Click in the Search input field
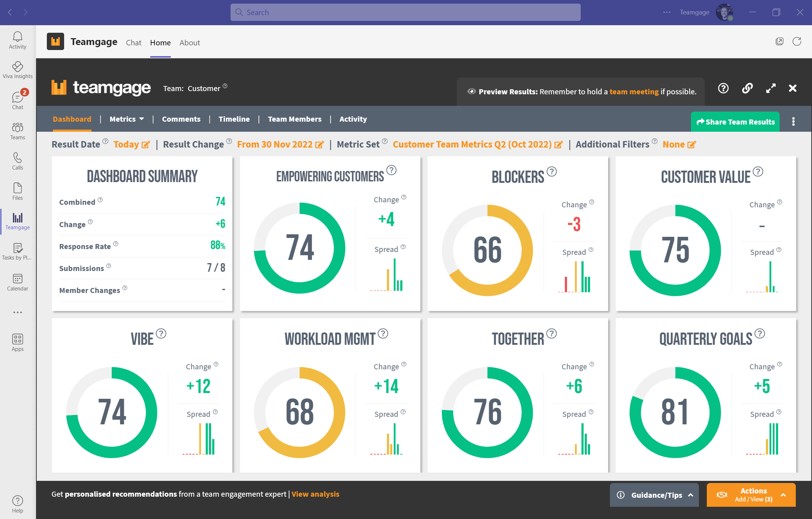Image resolution: width=812 pixels, height=519 pixels. 405,12
